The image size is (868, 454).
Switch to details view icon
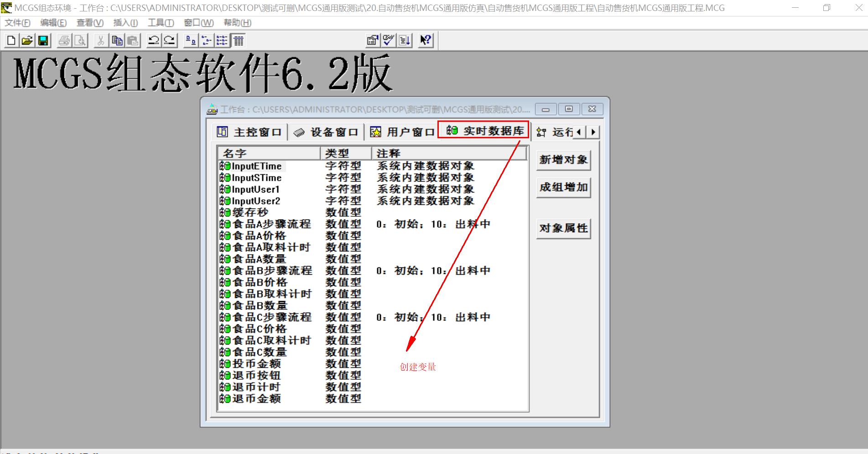coord(238,41)
